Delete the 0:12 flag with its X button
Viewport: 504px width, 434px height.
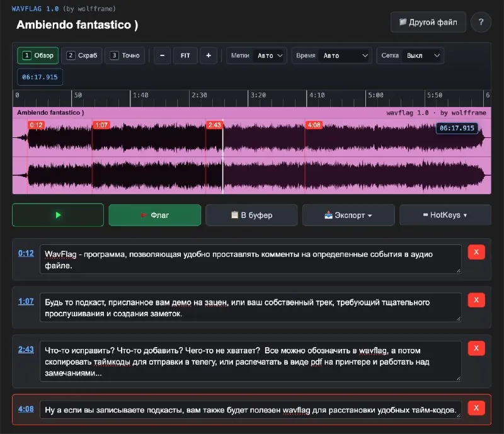[x=476, y=252]
